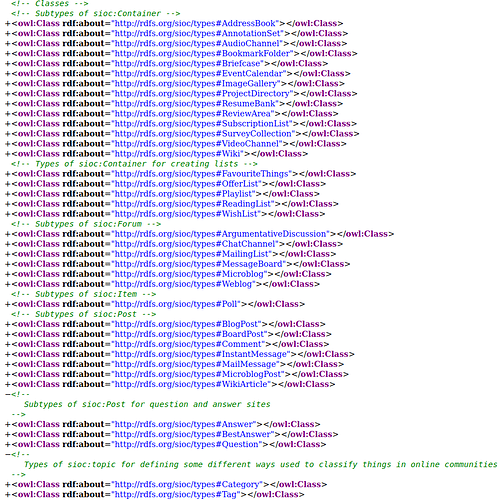Click the types#EventCalendar URL value
Screen dimensions: 503x500
[199, 74]
